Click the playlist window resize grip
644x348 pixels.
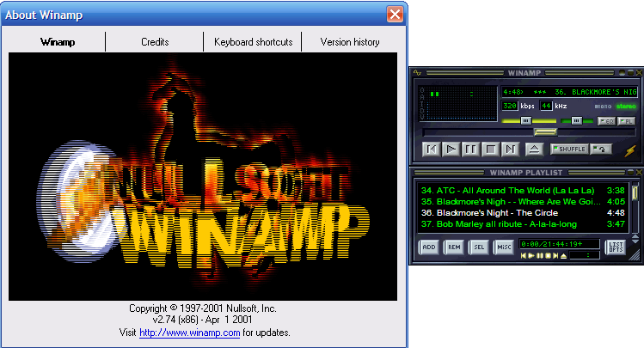635,256
